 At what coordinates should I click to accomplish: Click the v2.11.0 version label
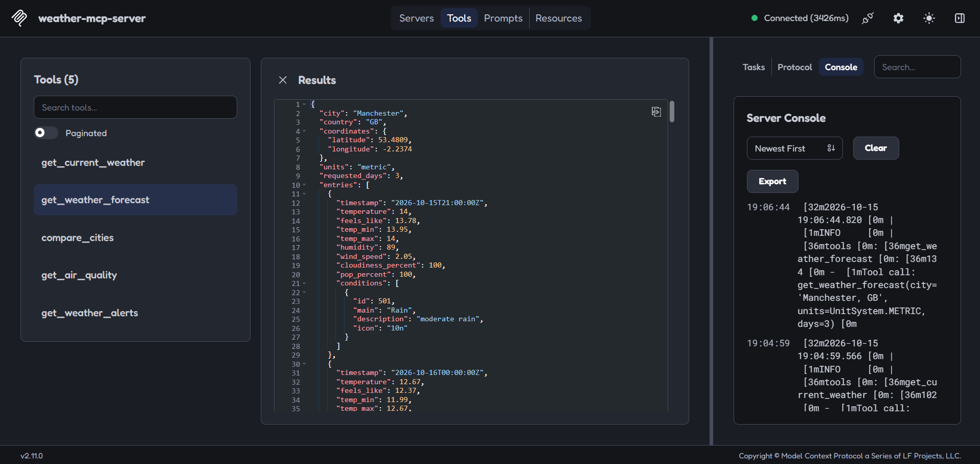[x=32, y=455]
